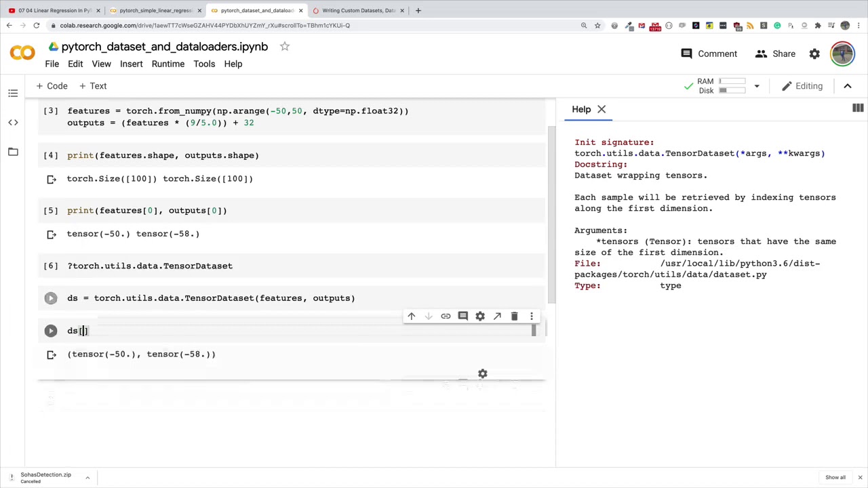868x488 pixels.
Task: Click the SohasDetection.zip download item
Action: (x=45, y=478)
